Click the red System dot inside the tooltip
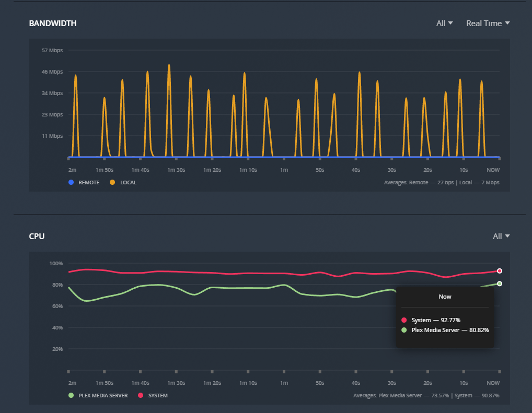The height and width of the screenshot is (413, 532). click(404, 320)
